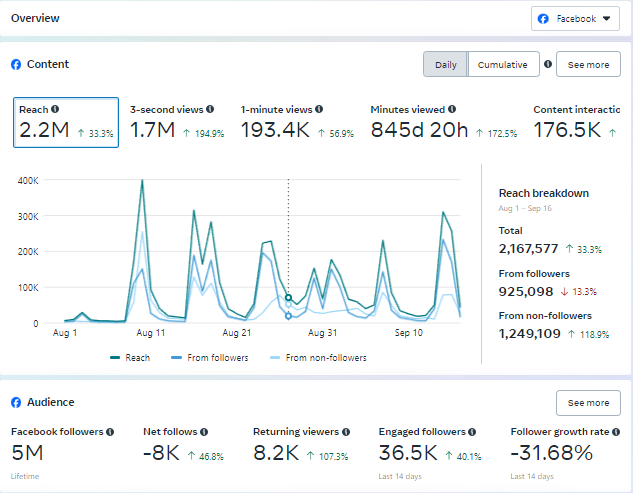The image size is (633, 493).
Task: Click Facebook logo beside Content heading
Action: click(x=16, y=64)
